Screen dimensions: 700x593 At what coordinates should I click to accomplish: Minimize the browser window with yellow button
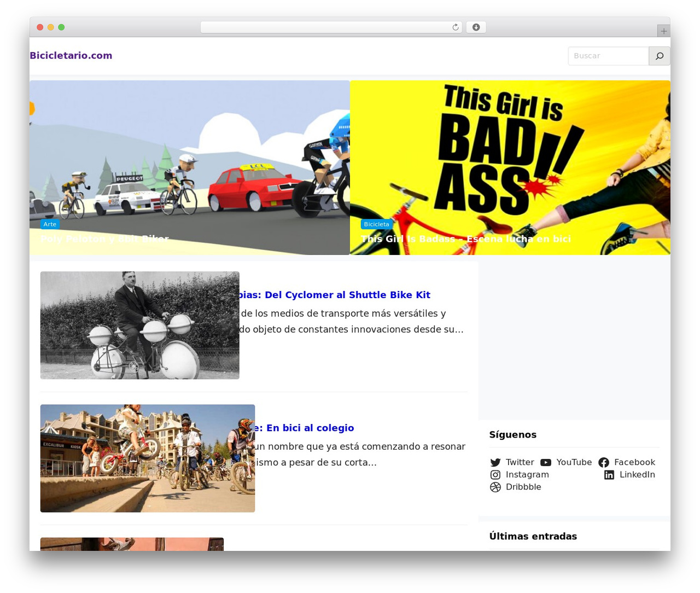[x=51, y=27]
